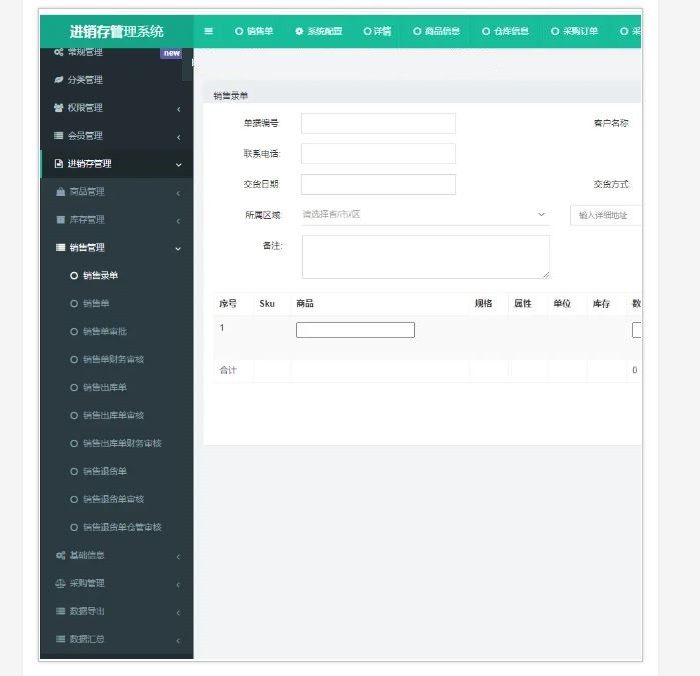Toggle the sidebar with the hamburger icon

point(208,31)
